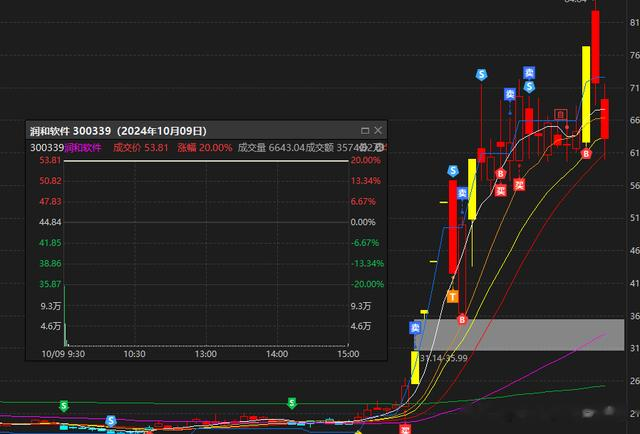The height and width of the screenshot is (434, 640).
Task: Click the 涨幅 20.00% value in header
Action: [205, 147]
